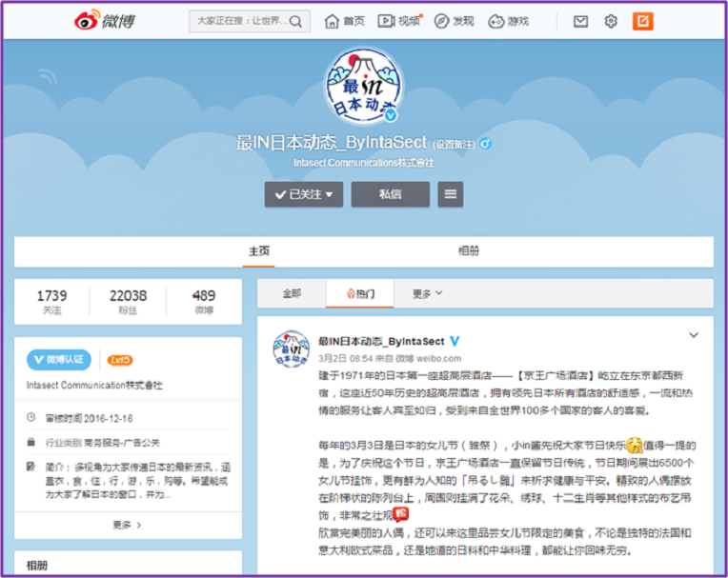Viewport: 728px width, 578px height.
Task: Click the 私信 private message button
Action: pyautogui.click(x=390, y=194)
